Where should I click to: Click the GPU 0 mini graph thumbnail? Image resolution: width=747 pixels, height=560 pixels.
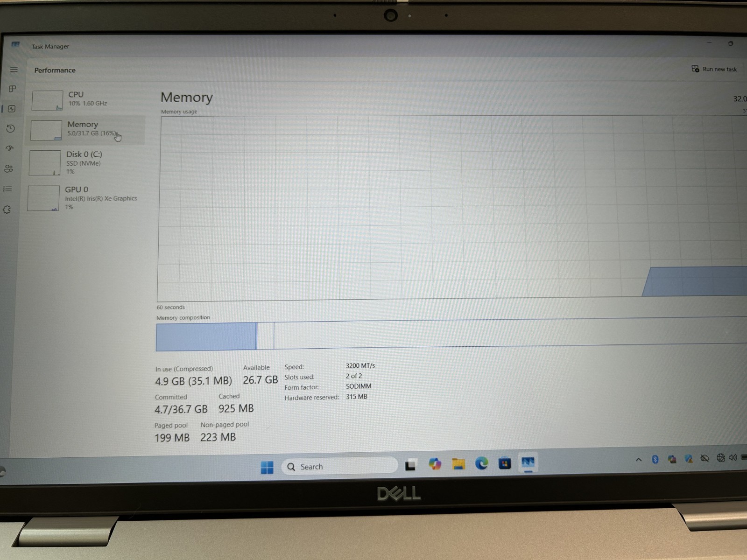[x=43, y=198]
